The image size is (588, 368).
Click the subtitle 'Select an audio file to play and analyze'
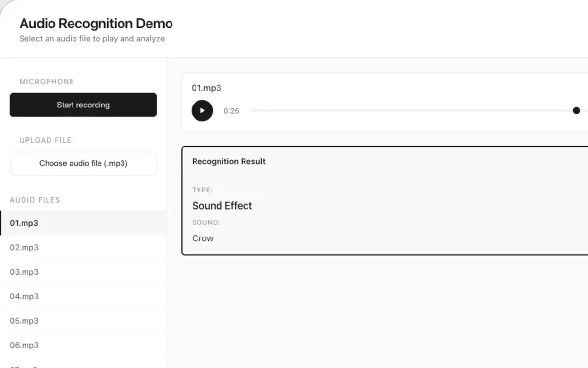(x=92, y=39)
